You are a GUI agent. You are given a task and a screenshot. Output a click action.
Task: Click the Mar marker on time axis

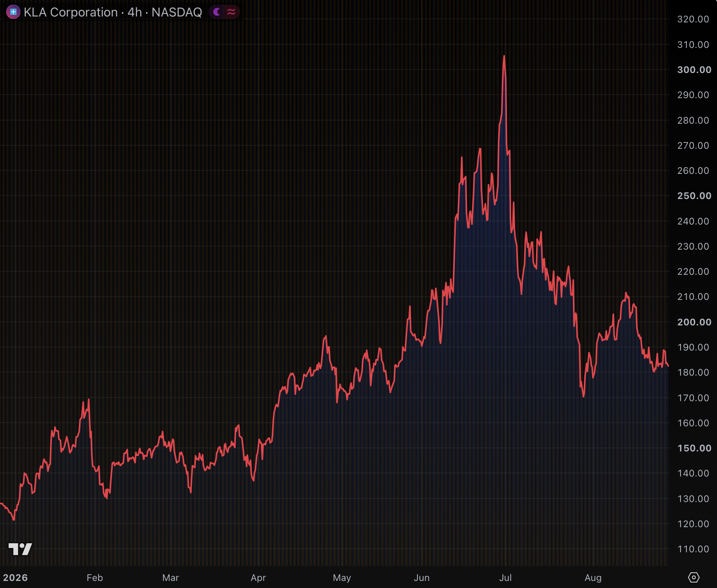(170, 578)
